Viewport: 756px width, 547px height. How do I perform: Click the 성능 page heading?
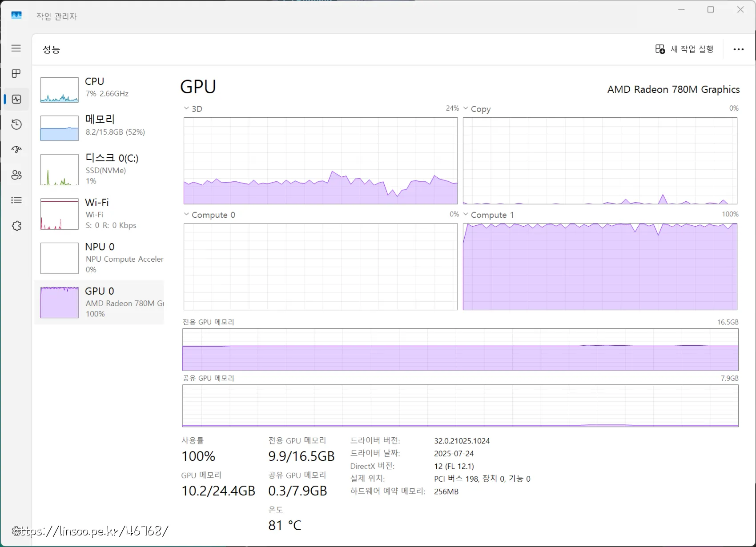[51, 49]
